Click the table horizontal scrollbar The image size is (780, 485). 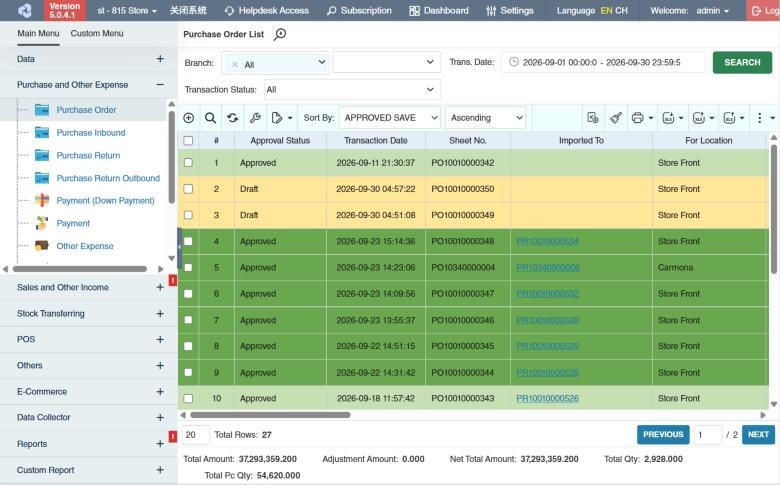click(x=270, y=415)
